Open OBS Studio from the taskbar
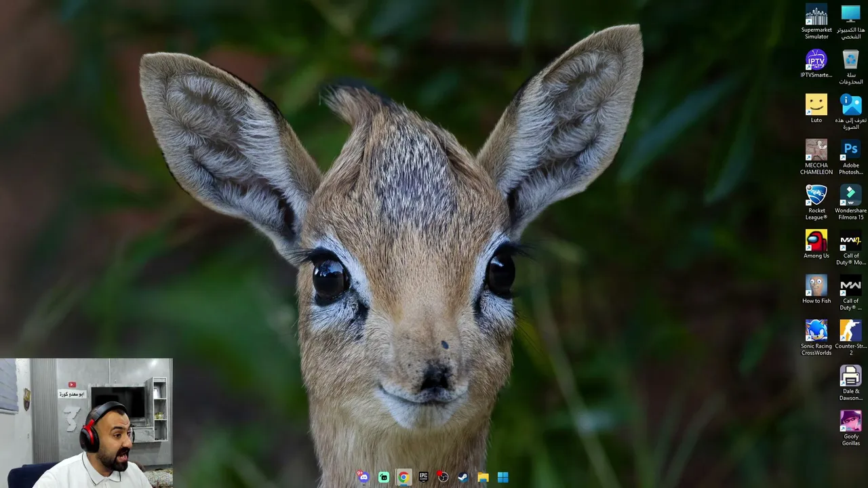Viewport: 868px width, 488px height. [443, 477]
